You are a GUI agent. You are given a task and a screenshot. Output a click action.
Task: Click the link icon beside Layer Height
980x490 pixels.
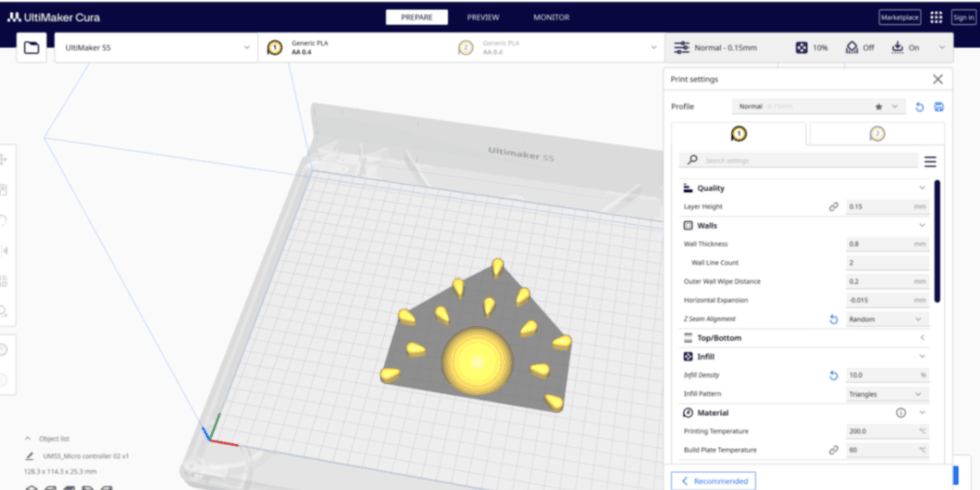click(x=833, y=207)
